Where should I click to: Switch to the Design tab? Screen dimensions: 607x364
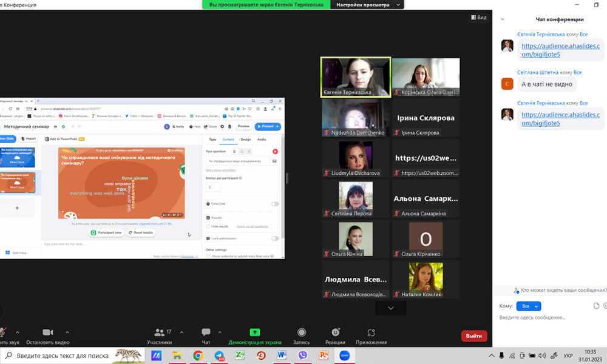point(245,140)
